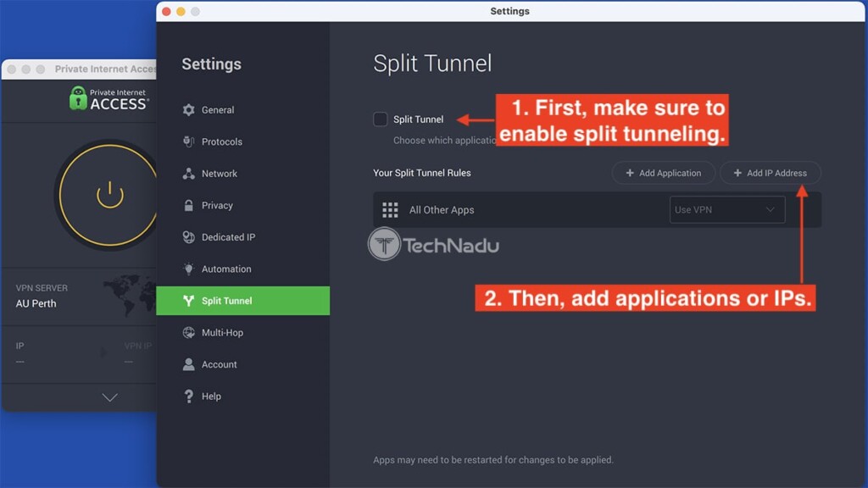Click the All Other Apps row label
This screenshot has height=488, width=868.
point(441,210)
